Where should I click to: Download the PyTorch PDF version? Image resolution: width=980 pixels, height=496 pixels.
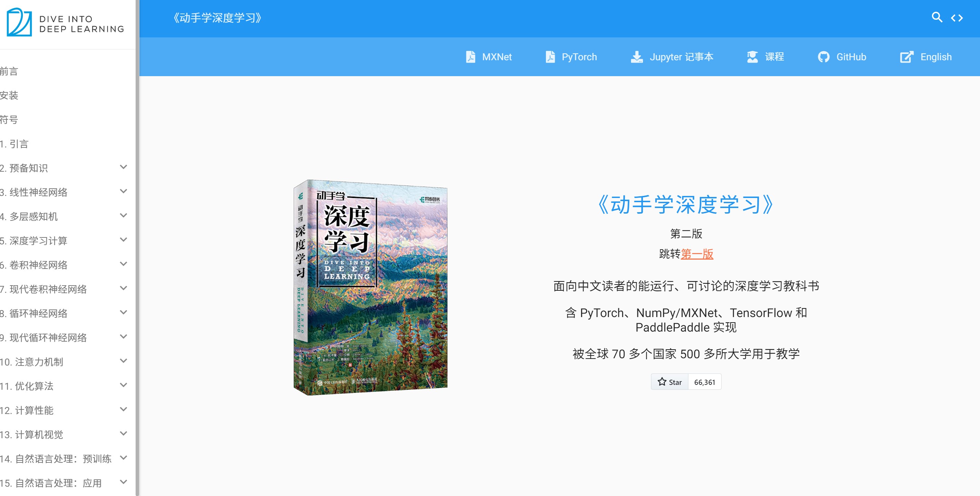point(571,57)
